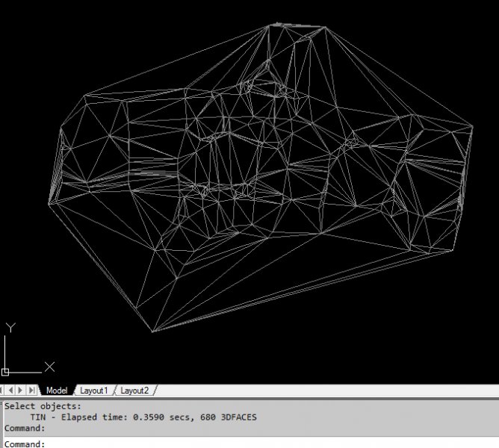
Task: Click the 'Select objects:' history line
Action: (x=43, y=406)
